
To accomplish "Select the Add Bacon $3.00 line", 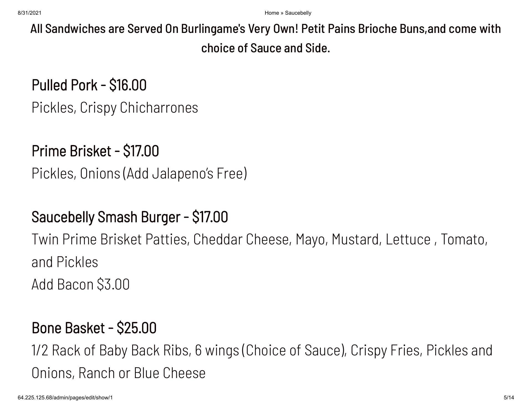I will point(81,285).
